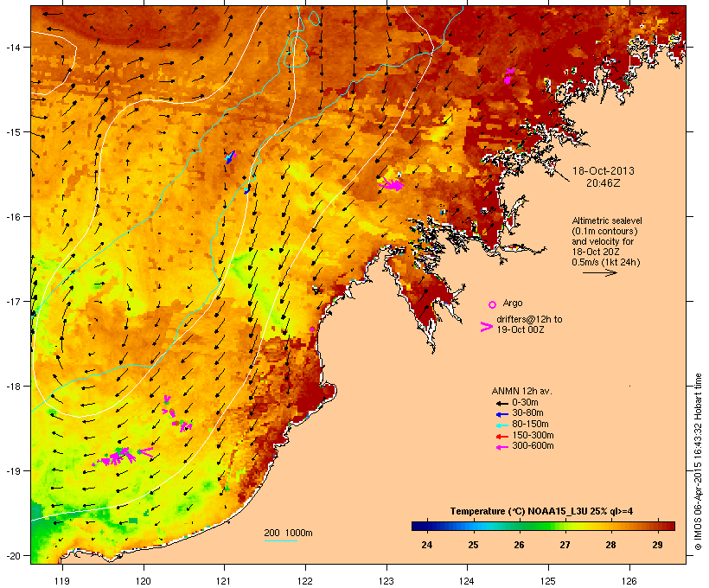The width and height of the screenshot is (709, 588).
Task: Click the 200 1000m isobath label
Action: (288, 533)
